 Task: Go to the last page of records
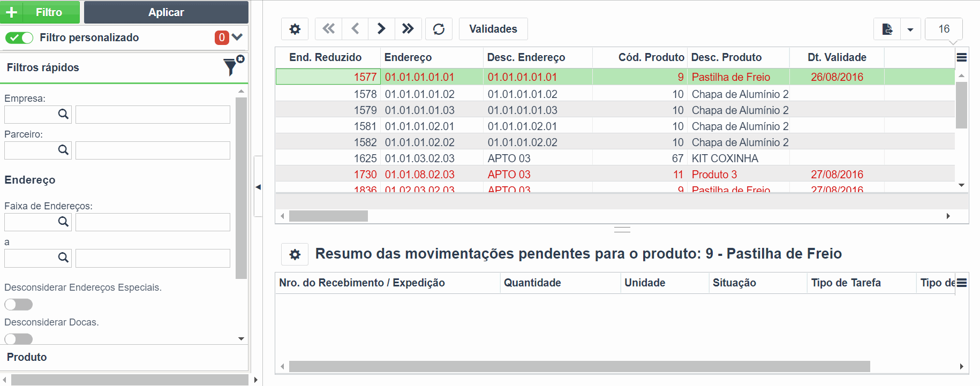(408, 29)
